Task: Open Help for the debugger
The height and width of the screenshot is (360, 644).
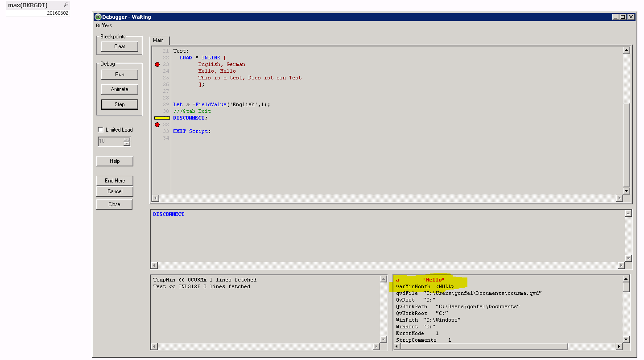Action: pyautogui.click(x=115, y=161)
